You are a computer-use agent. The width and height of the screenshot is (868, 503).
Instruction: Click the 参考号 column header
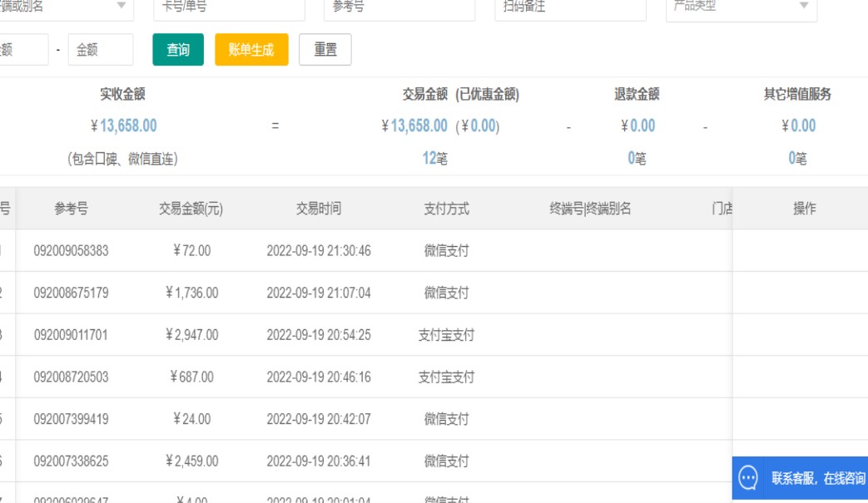tap(72, 209)
